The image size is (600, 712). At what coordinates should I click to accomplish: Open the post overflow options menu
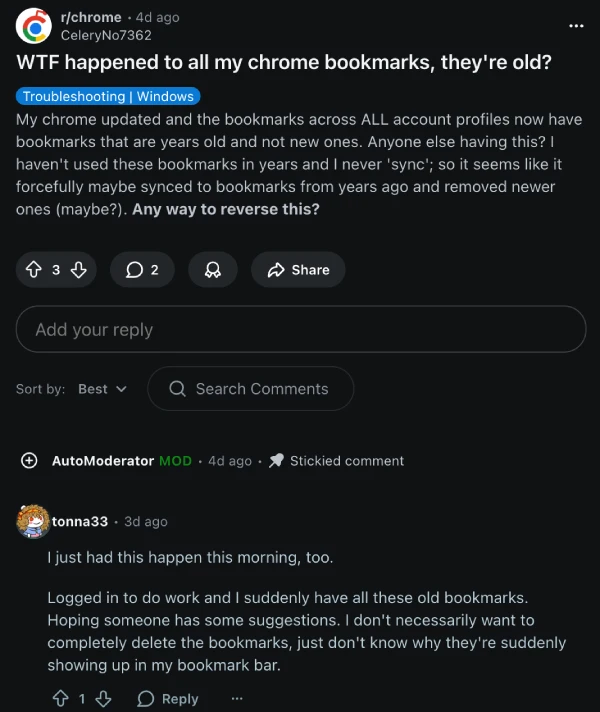tap(575, 25)
